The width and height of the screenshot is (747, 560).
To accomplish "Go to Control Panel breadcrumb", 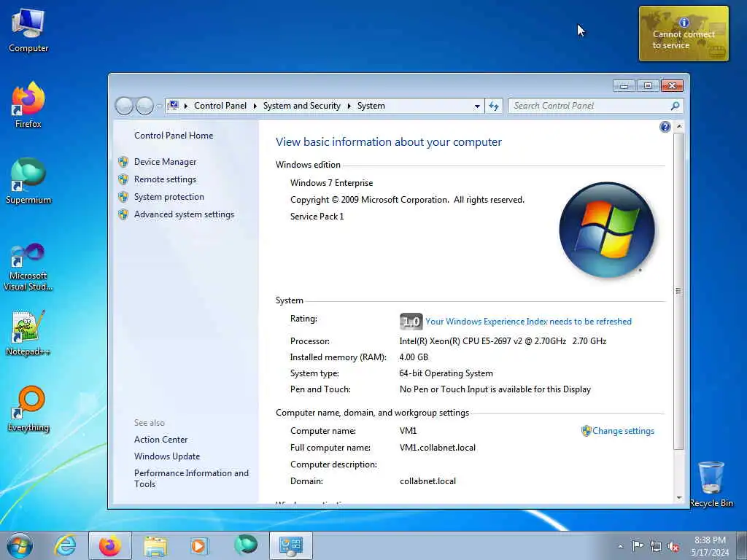I will point(220,106).
